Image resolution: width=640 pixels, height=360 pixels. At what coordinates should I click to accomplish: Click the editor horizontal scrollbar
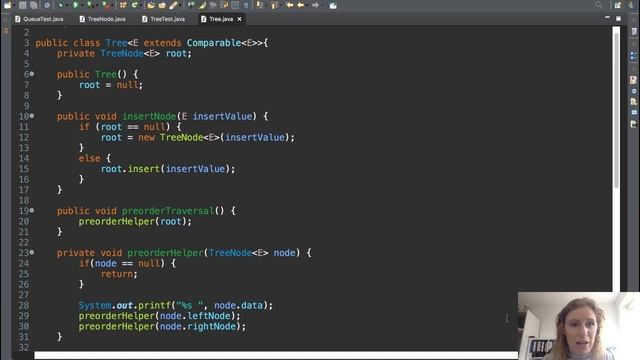click(276, 356)
